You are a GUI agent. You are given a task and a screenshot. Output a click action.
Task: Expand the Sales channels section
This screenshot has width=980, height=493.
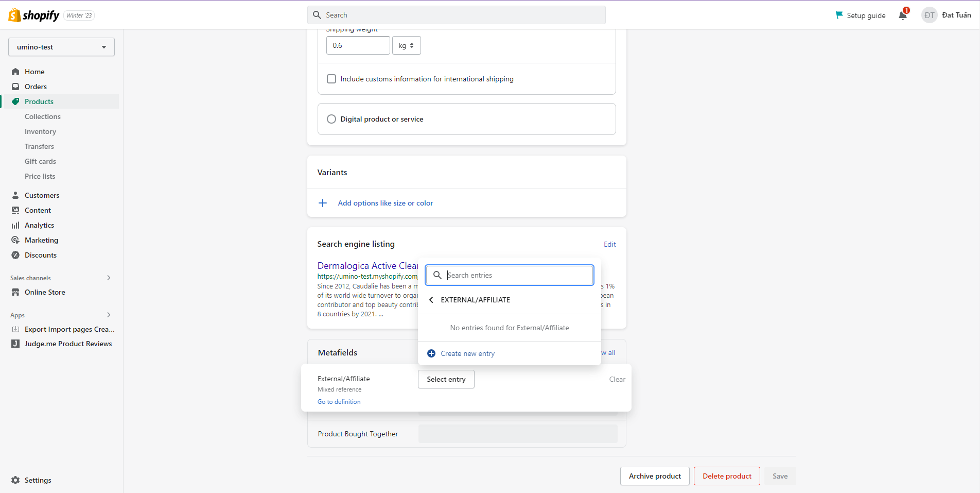point(109,278)
